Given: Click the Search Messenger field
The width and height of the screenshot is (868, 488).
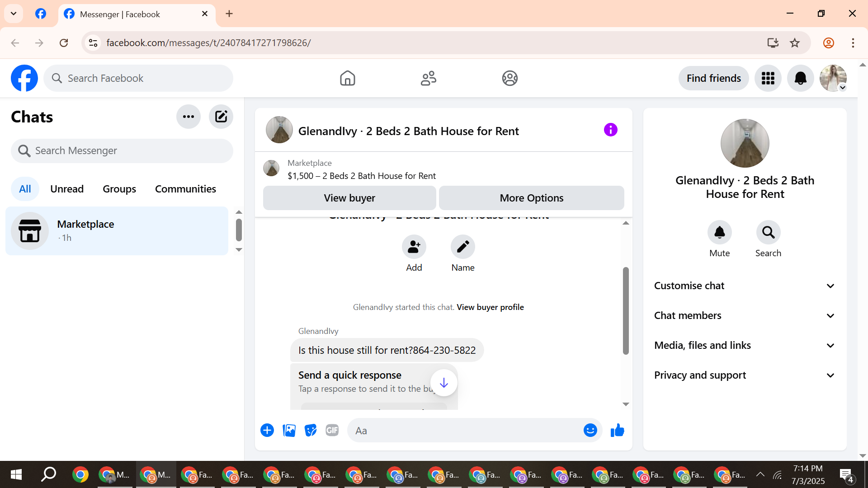Looking at the screenshot, I should click(122, 151).
